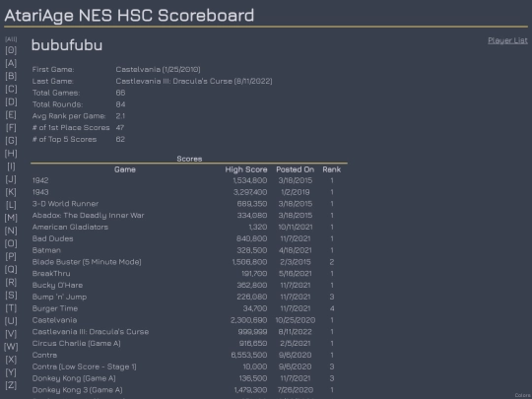
Task: Open the Burger Time game entry
Action: click(x=55, y=308)
